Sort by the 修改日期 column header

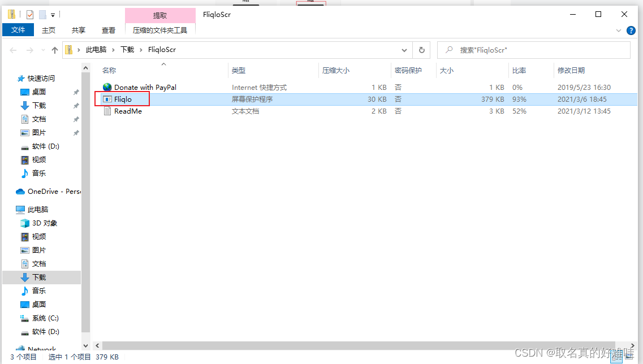(x=571, y=71)
